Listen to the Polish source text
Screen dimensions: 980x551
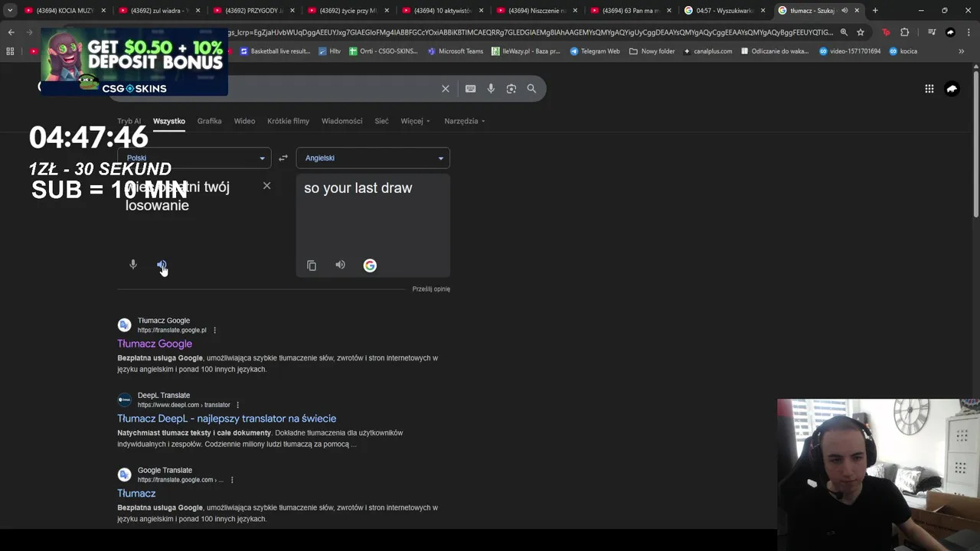tap(162, 265)
